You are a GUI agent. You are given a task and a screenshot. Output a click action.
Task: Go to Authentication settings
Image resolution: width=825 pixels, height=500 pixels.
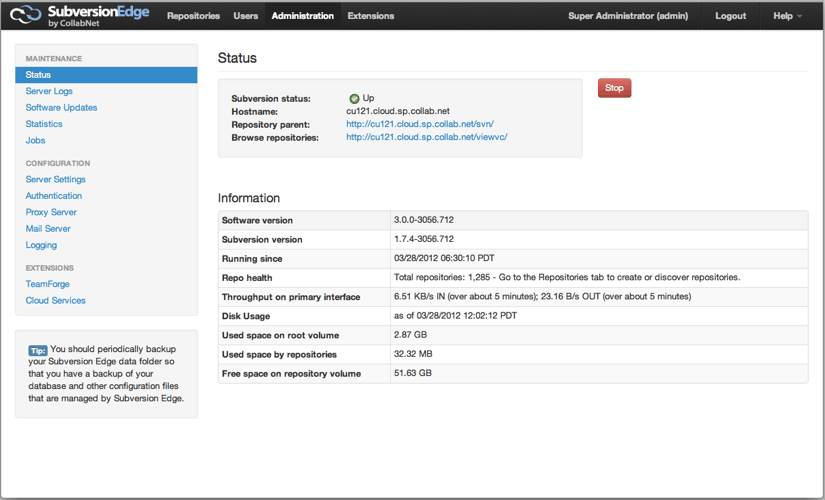[x=54, y=196]
